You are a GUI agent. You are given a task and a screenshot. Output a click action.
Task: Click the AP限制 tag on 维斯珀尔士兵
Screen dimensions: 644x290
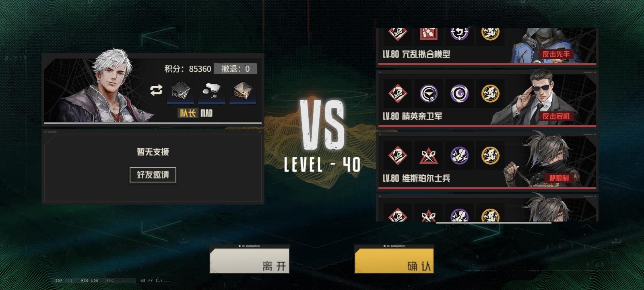click(559, 178)
